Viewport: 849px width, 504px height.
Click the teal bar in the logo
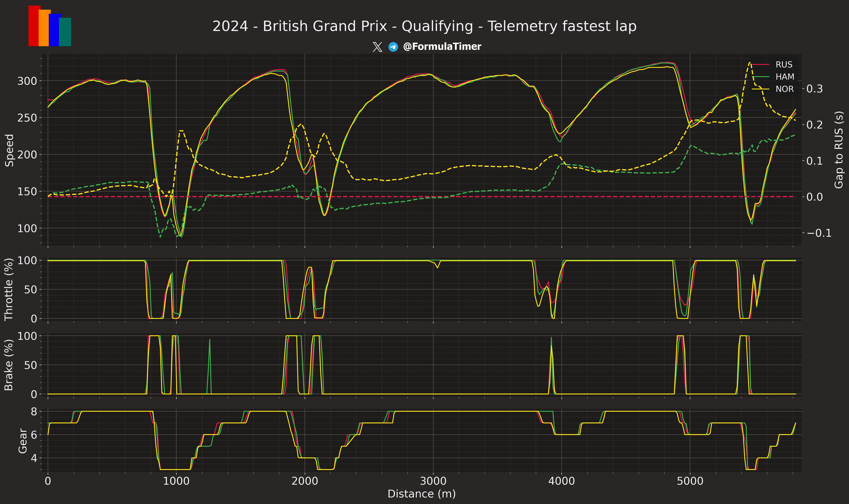pos(65,32)
